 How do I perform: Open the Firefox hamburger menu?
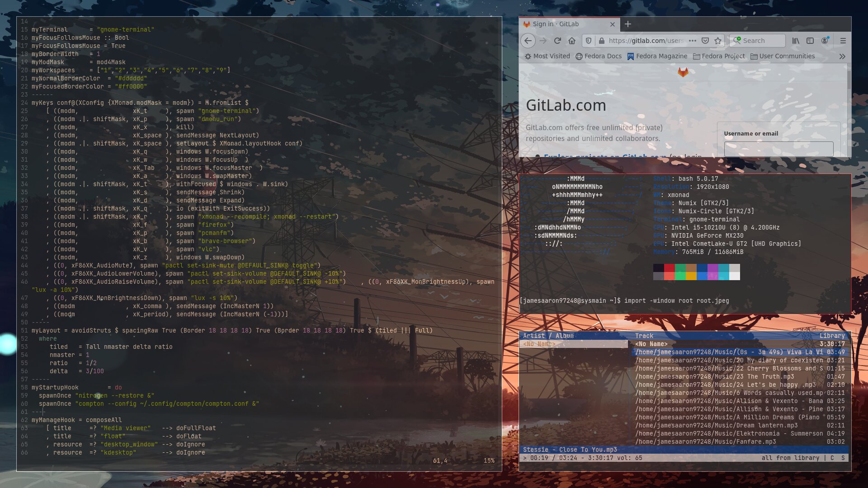click(843, 41)
